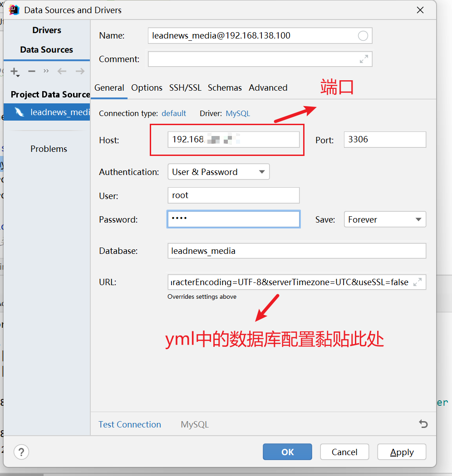Go back with the left arrow icon
The image size is (452, 476).
click(62, 71)
